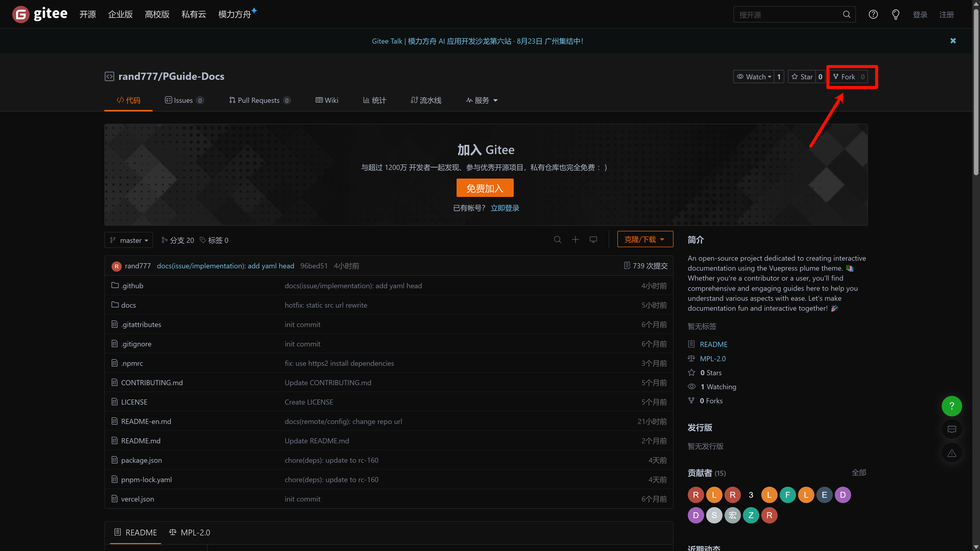Click the Gitee logo icon
The height and width of the screenshot is (551, 980).
pos(20,15)
